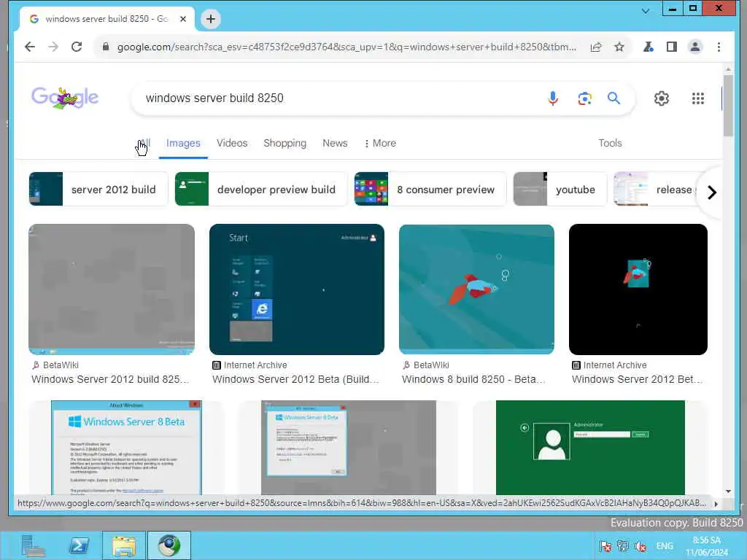Image resolution: width=747 pixels, height=560 pixels.
Task: Open Google quick settings gear
Action: coord(661,98)
